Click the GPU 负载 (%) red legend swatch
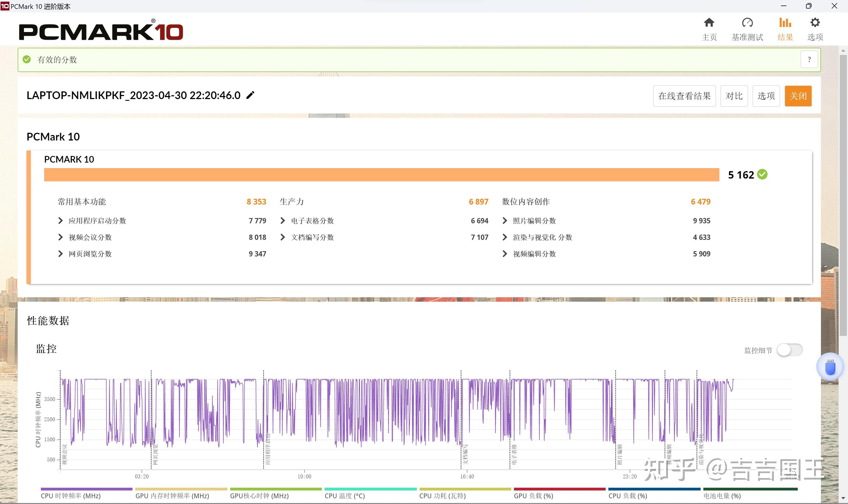The width and height of the screenshot is (848, 504). pyautogui.click(x=559, y=489)
